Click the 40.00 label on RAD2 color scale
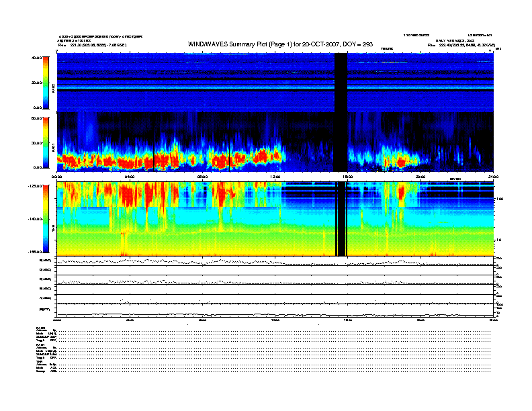Viewport: 532px width, 411px height. point(36,58)
